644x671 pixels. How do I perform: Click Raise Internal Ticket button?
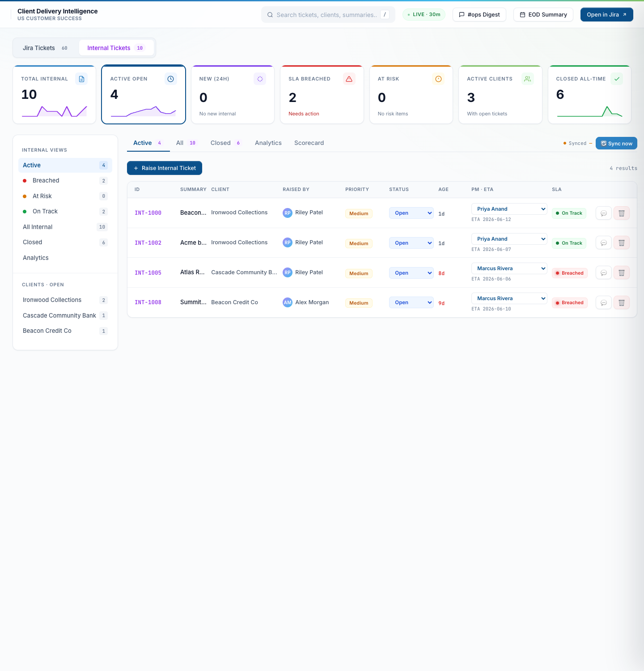tap(165, 168)
